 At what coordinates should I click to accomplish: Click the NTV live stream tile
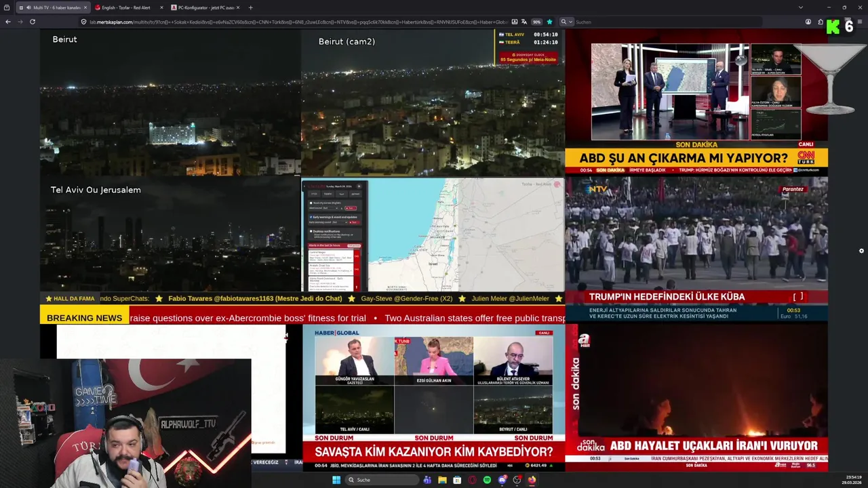[x=696, y=249]
